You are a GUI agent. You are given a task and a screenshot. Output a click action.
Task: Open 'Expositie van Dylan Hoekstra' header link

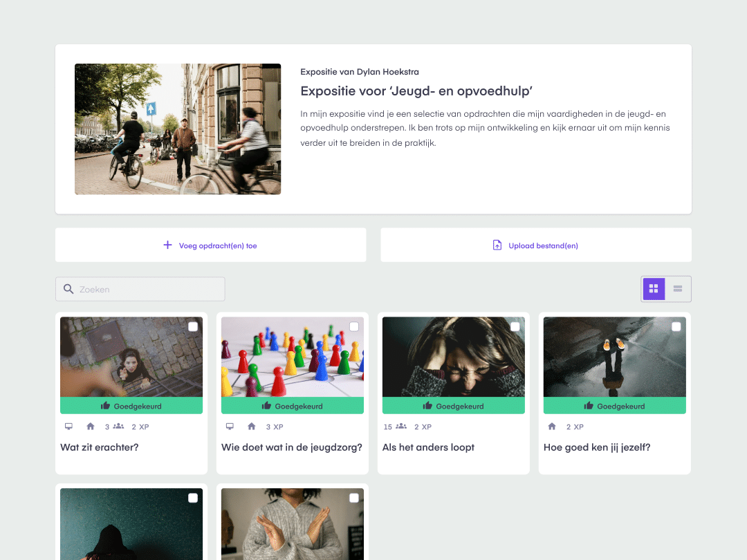point(360,71)
